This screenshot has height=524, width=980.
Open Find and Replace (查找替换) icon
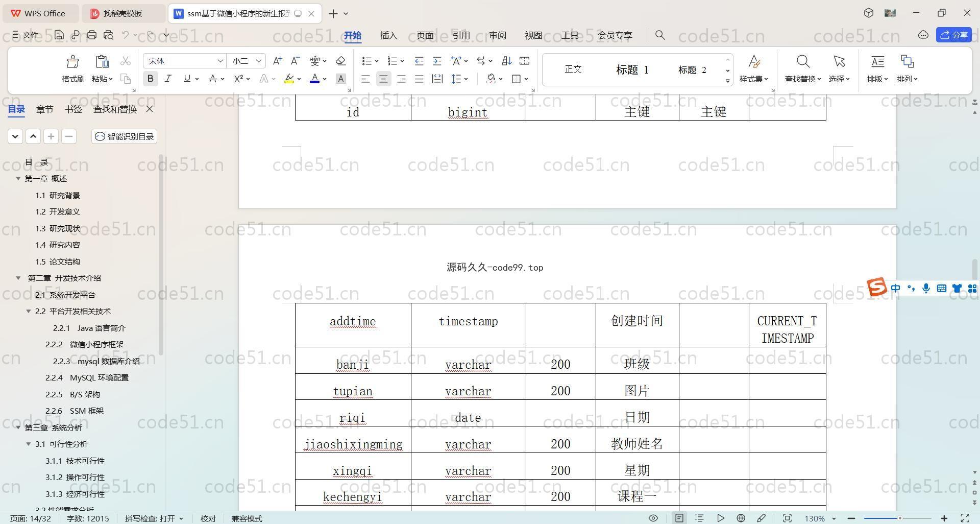tap(803, 62)
